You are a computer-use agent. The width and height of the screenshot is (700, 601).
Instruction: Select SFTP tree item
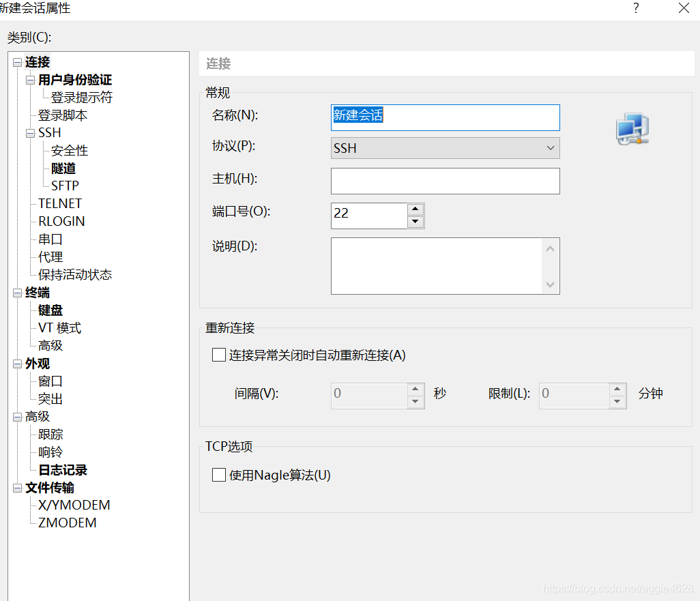[x=65, y=186]
